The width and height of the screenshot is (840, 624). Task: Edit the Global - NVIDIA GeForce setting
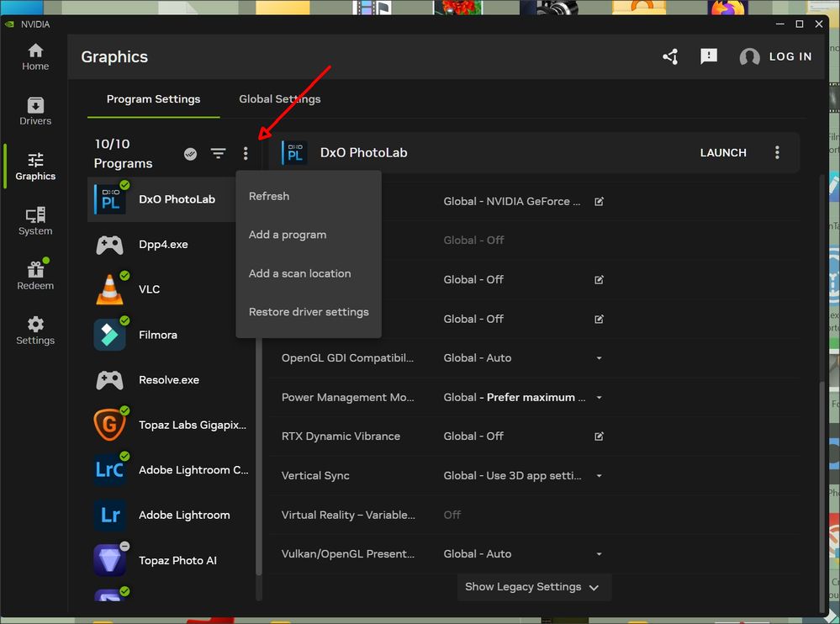pyautogui.click(x=599, y=201)
